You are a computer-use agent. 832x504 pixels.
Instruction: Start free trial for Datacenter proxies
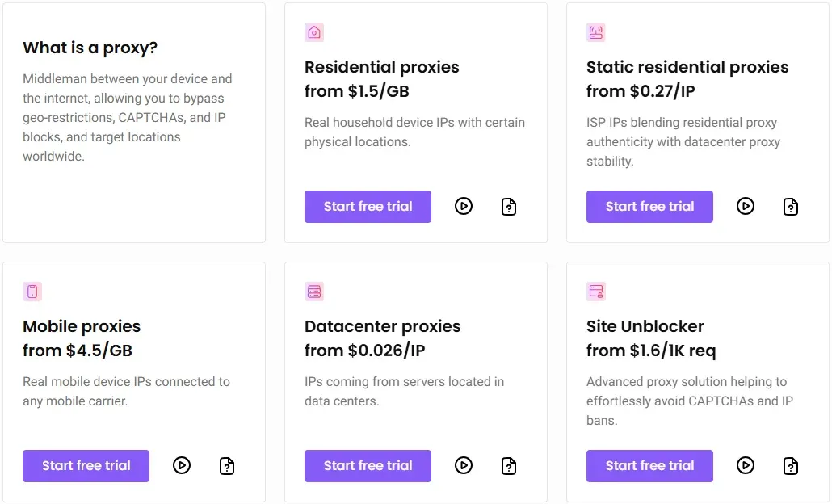click(x=368, y=466)
